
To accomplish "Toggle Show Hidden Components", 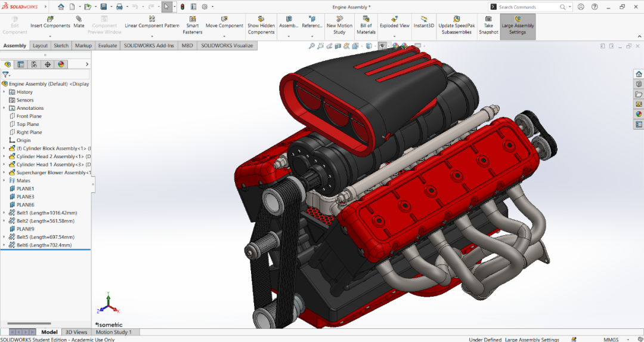I will click(x=261, y=25).
